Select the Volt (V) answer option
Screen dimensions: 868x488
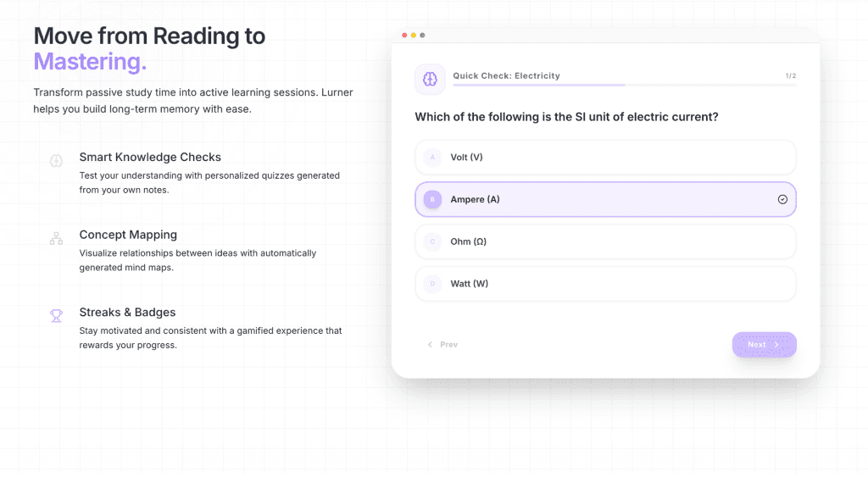tap(605, 157)
